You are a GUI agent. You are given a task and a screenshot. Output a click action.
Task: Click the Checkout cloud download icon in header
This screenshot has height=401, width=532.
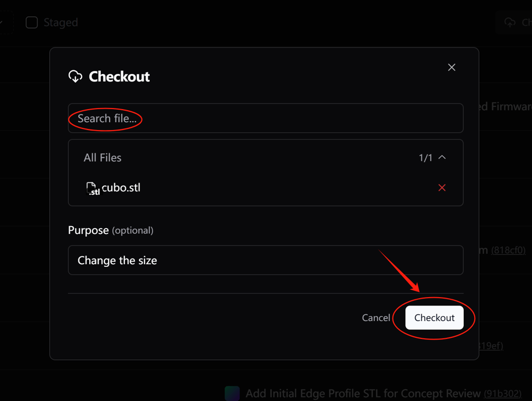tap(75, 76)
